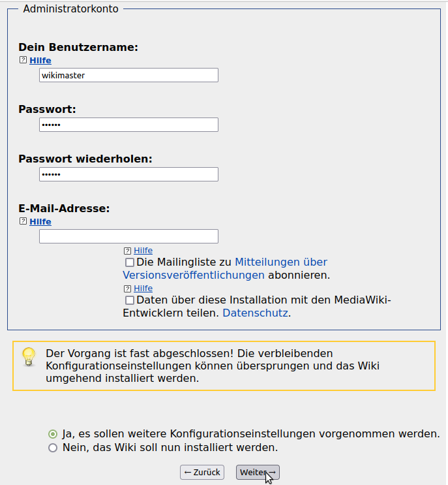Focus the Benutzername field containing wikimaster

tap(128, 75)
